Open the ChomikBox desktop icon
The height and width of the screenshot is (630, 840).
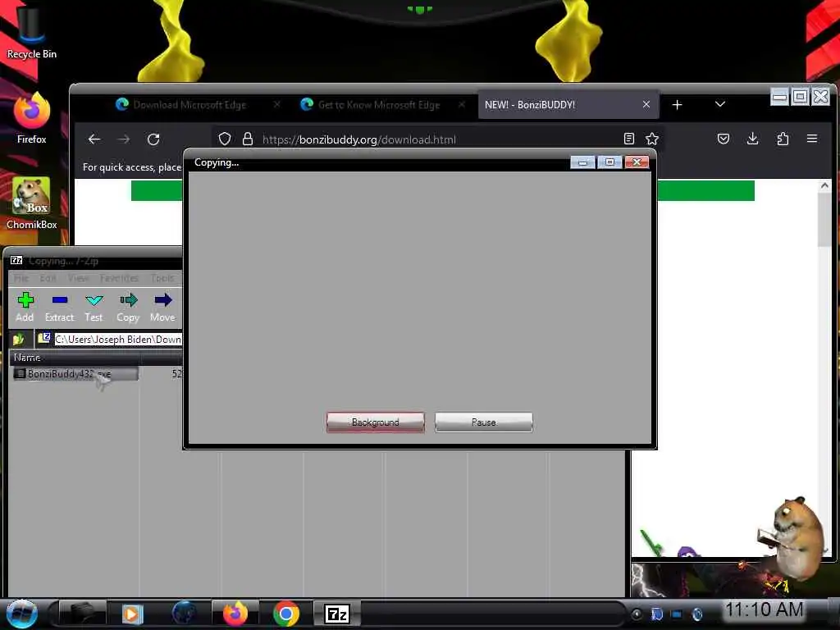(31, 203)
